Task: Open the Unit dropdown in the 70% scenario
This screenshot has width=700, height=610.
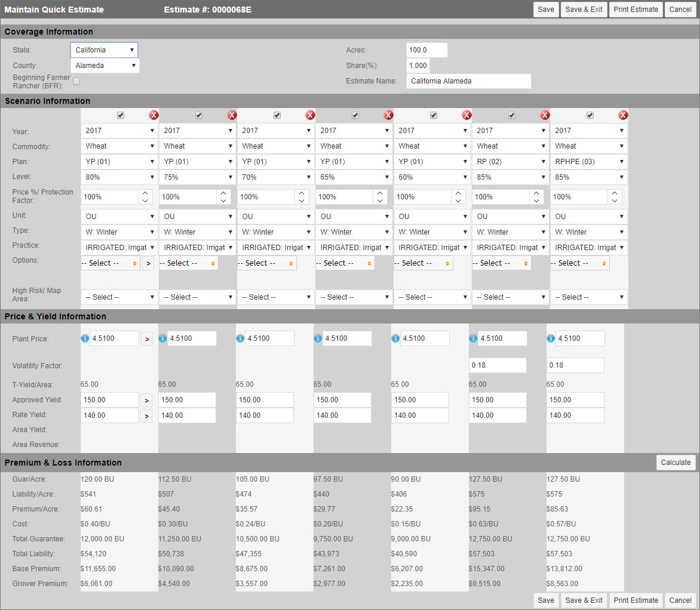Action: click(x=276, y=217)
